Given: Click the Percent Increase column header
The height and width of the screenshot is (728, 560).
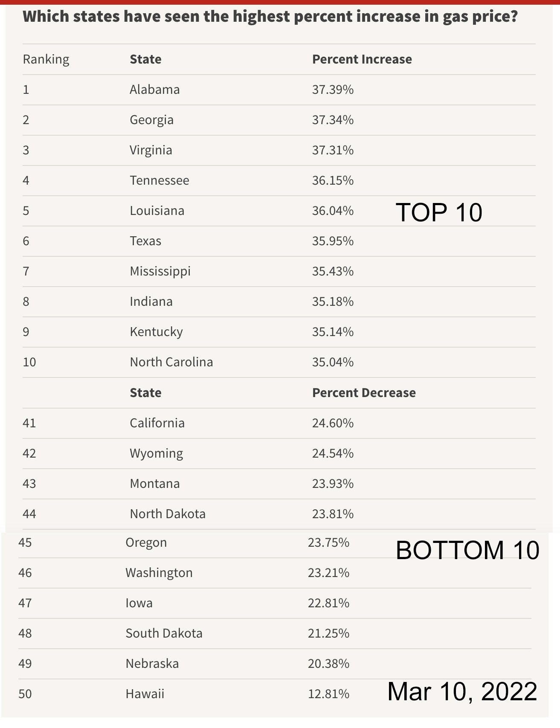Looking at the screenshot, I should pos(362,59).
